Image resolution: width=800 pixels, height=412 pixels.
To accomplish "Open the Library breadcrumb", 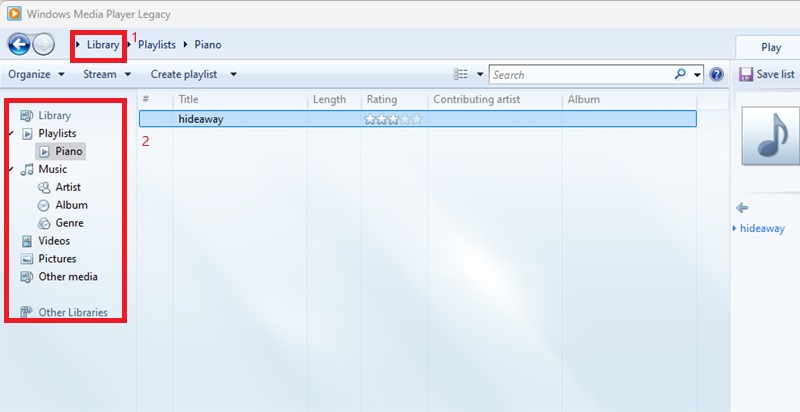I will tap(103, 45).
